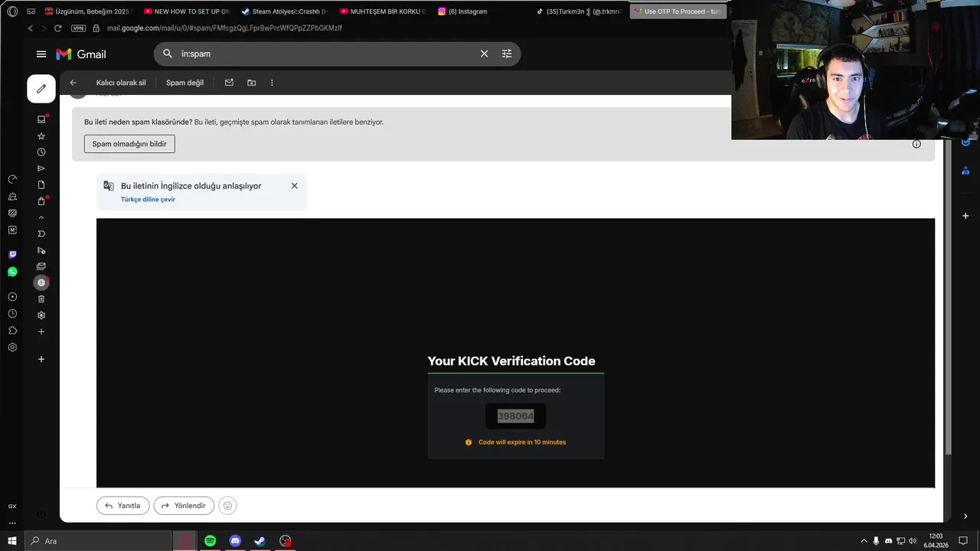This screenshot has width=980, height=551.
Task: Open the Opera menu logo
Action: click(12, 11)
